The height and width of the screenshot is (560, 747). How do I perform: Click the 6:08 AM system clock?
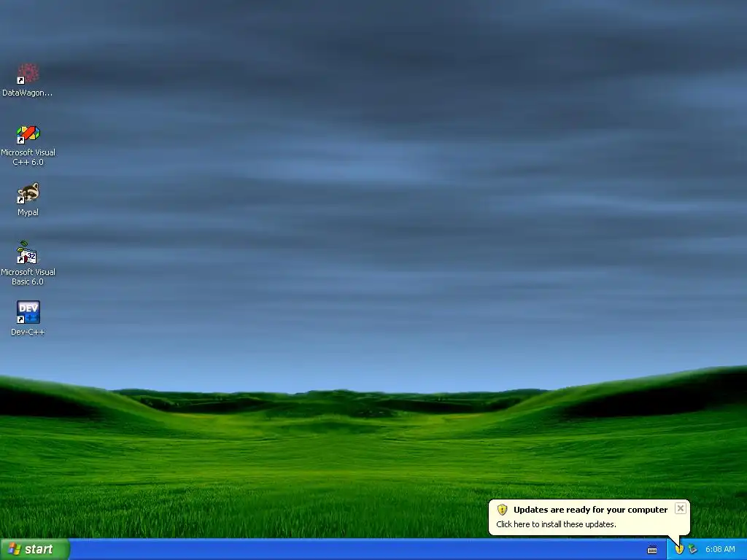[x=720, y=550]
